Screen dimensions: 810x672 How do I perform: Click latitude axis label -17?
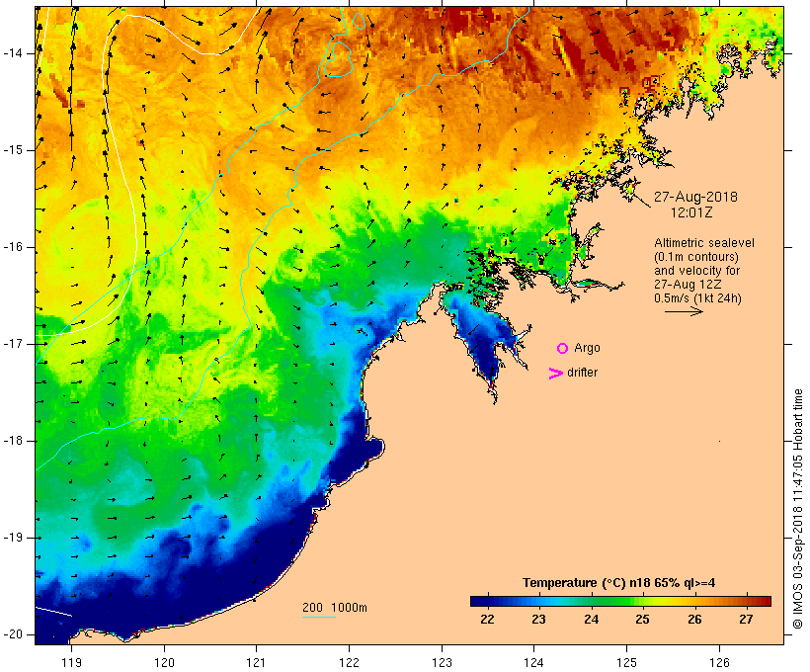(x=13, y=344)
